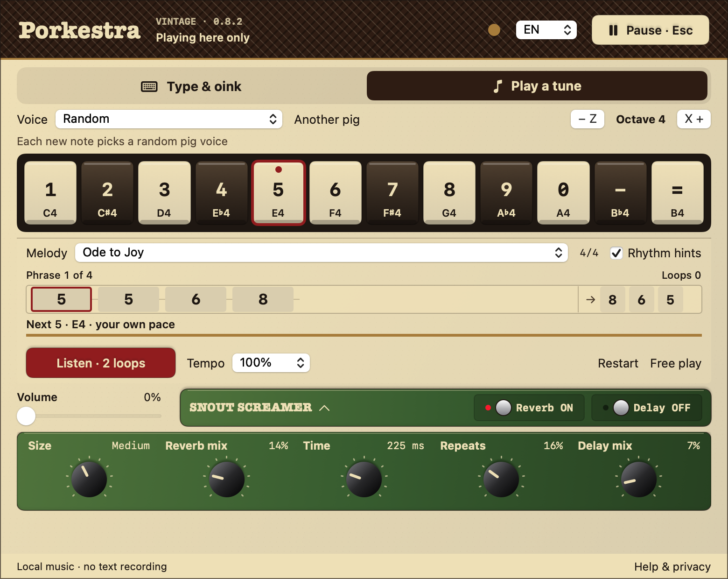728x579 pixels.
Task: Click the 'Loops 0' counter text
Action: pos(681,275)
